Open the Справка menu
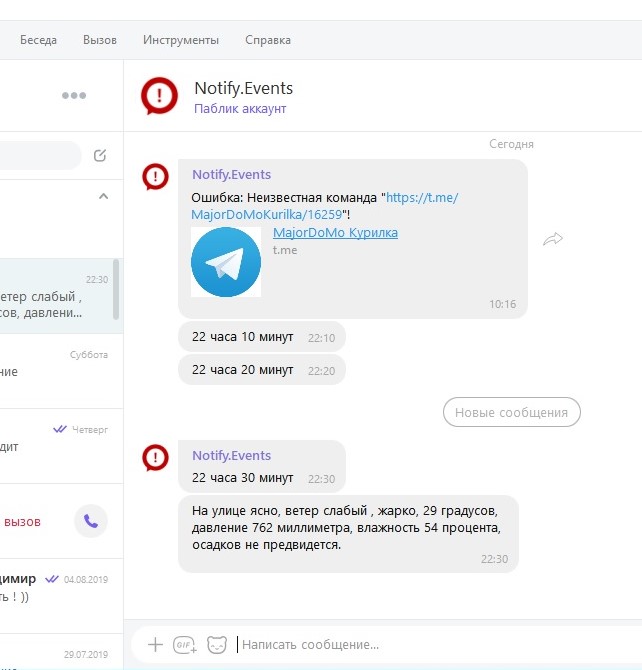 point(268,40)
